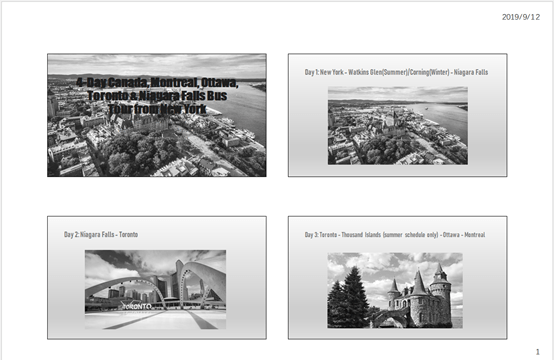Click the aerial city photo in Day 1 slide
Image resolution: width=554 pixels, height=360 pixels.
(398, 126)
